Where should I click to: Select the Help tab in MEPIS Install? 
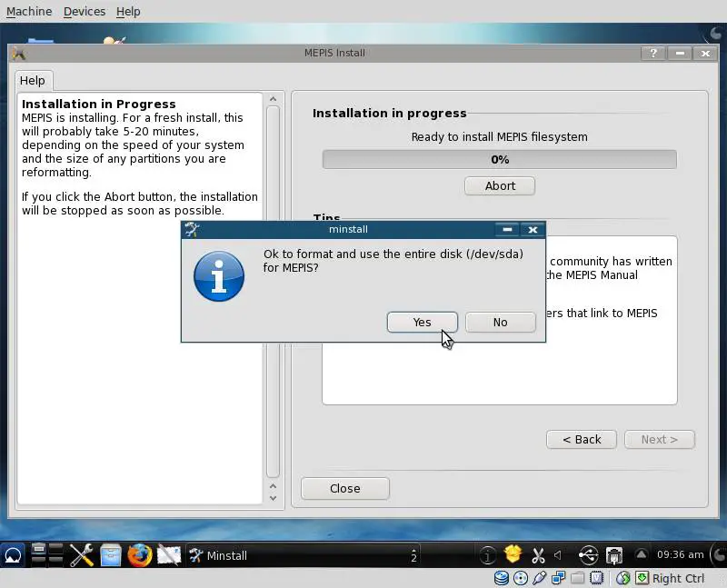click(33, 80)
